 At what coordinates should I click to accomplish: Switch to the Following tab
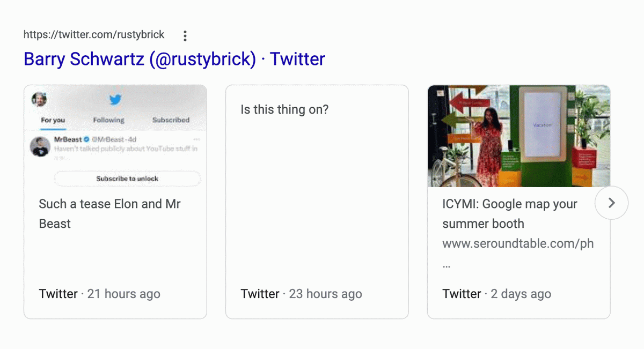[x=108, y=120]
